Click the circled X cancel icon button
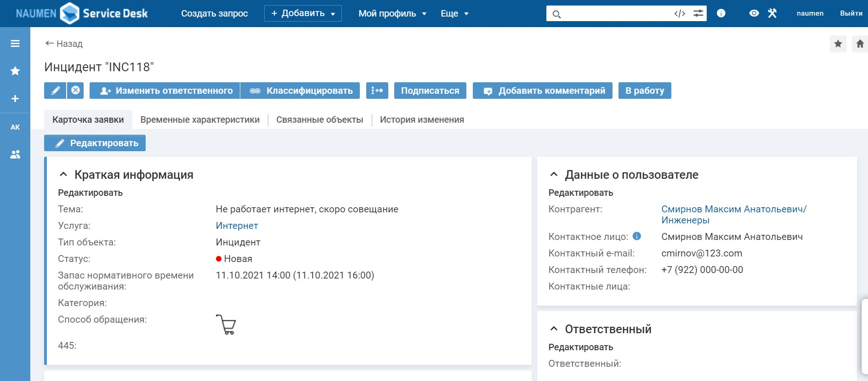 tap(75, 91)
